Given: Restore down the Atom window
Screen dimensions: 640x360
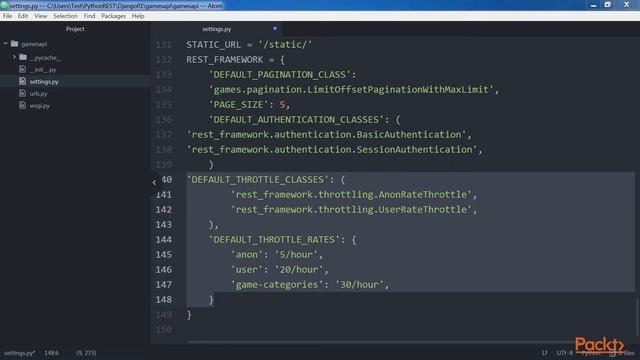Looking at the screenshot, I should coord(608,5).
